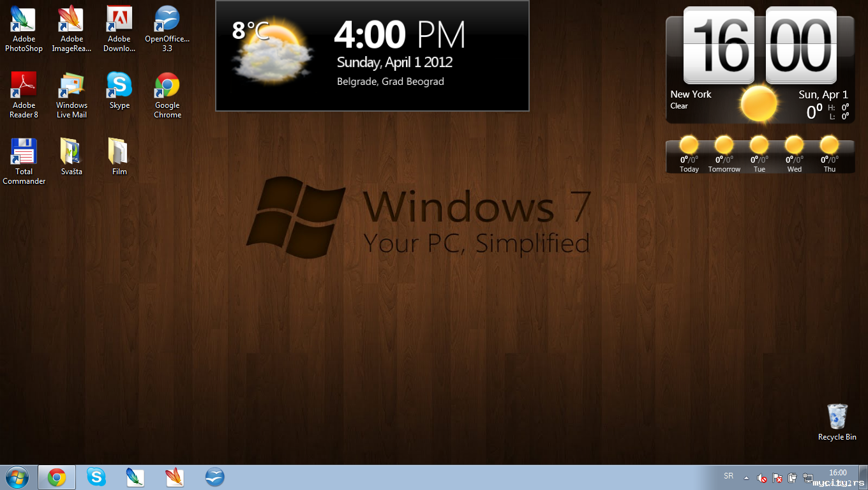Open Skype from the taskbar
This screenshot has height=490, width=868.
(96, 477)
